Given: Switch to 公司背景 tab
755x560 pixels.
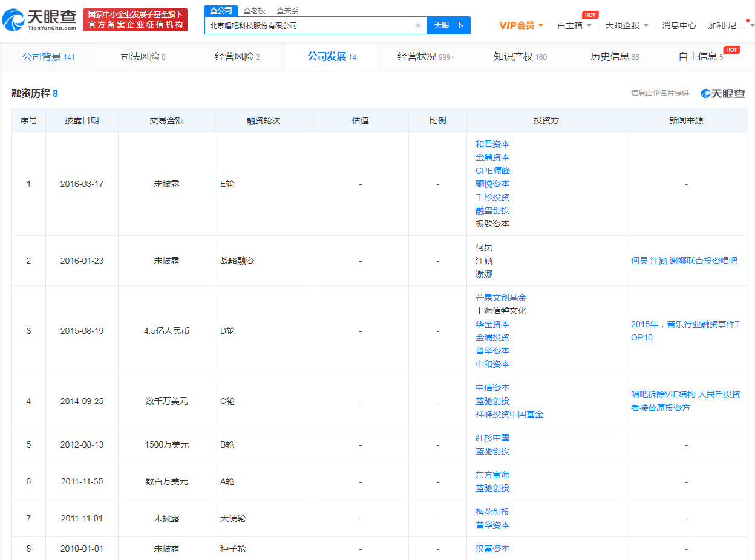Looking at the screenshot, I should (48, 57).
